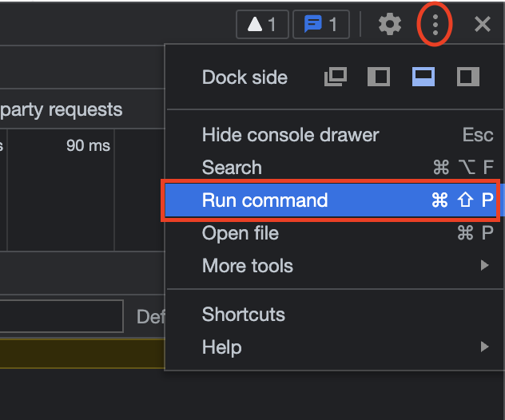
Task: Dock DevTools to the right side
Action: (x=467, y=77)
